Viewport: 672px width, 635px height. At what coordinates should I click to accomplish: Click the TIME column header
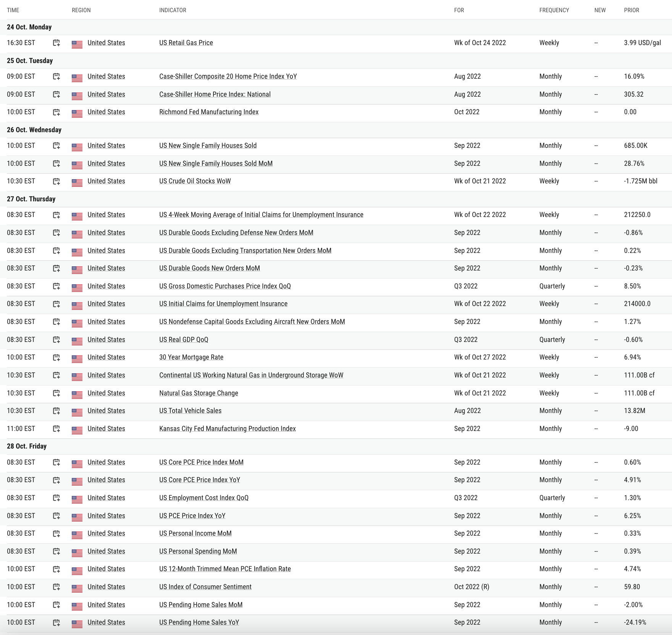13,10
